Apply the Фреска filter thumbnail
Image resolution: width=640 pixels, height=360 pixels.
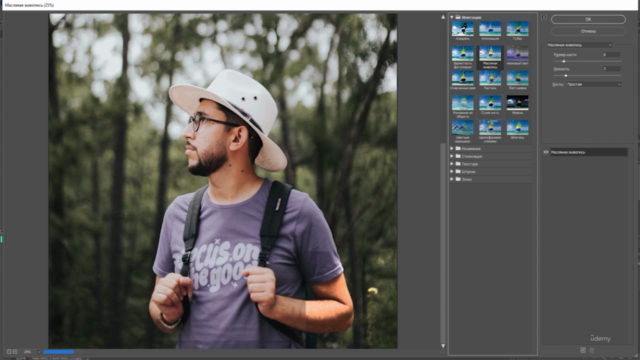[517, 103]
